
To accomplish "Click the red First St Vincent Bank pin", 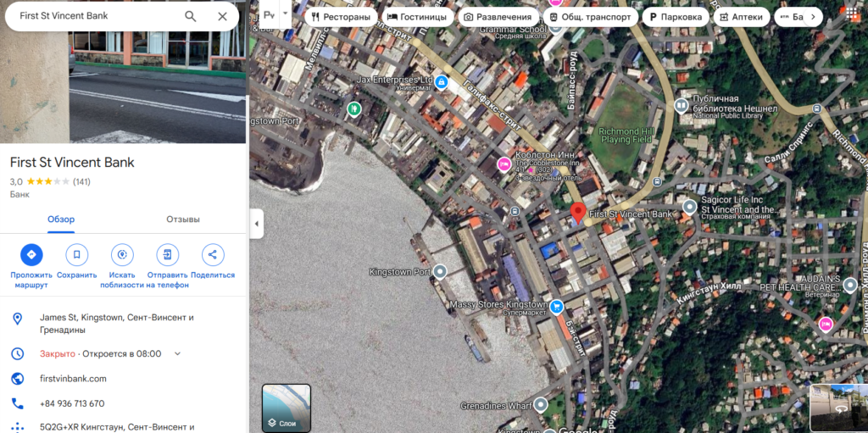I will (578, 213).
